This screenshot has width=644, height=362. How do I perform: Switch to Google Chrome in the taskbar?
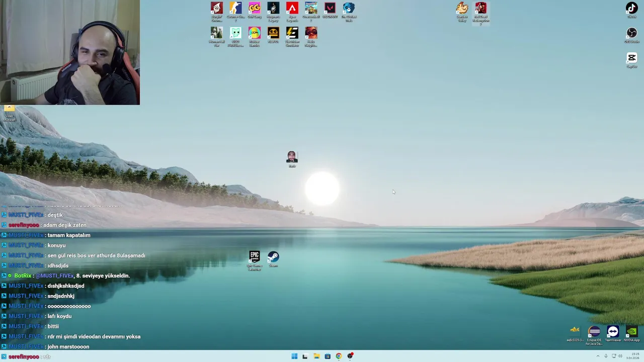tap(339, 356)
